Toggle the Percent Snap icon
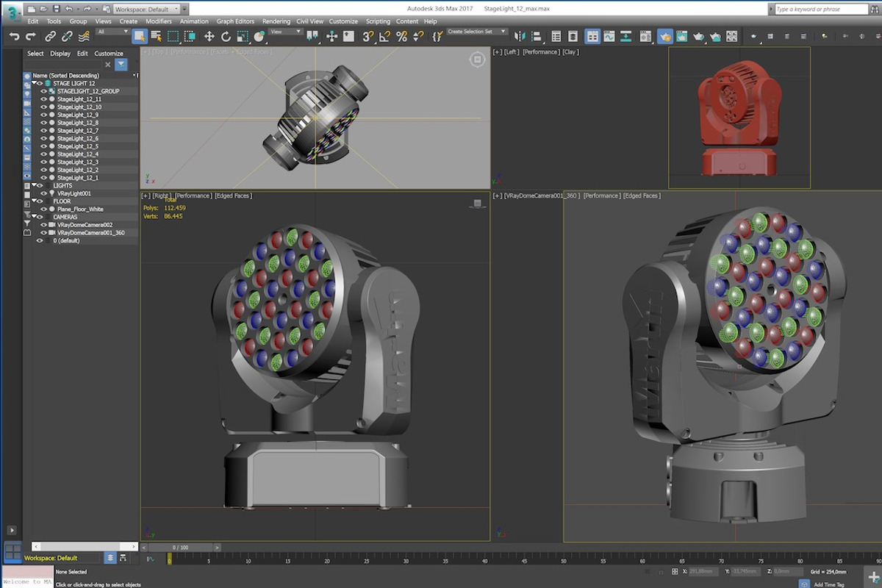 tap(401, 36)
